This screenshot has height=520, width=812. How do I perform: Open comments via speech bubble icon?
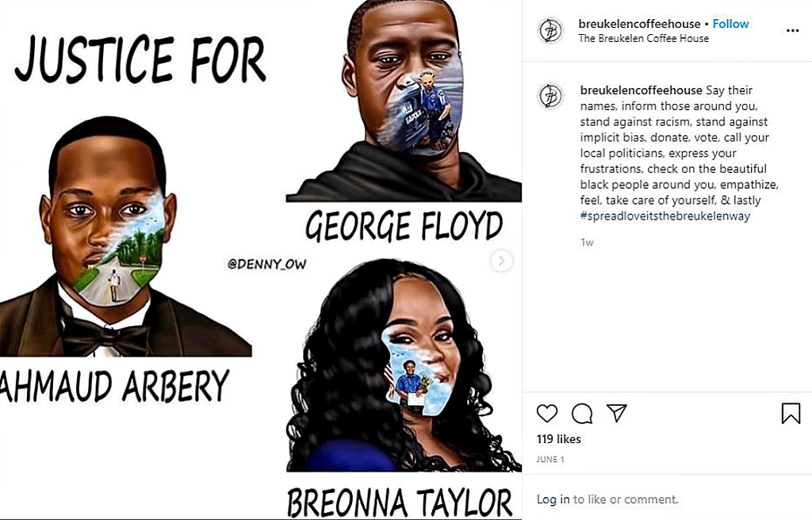pos(582,413)
